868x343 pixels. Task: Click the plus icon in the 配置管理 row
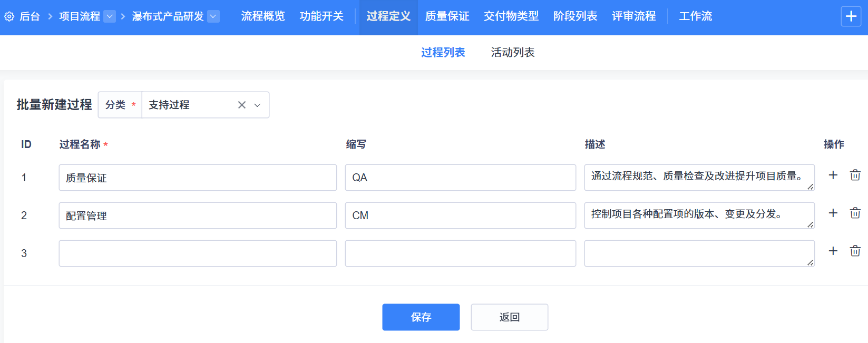pyautogui.click(x=833, y=213)
